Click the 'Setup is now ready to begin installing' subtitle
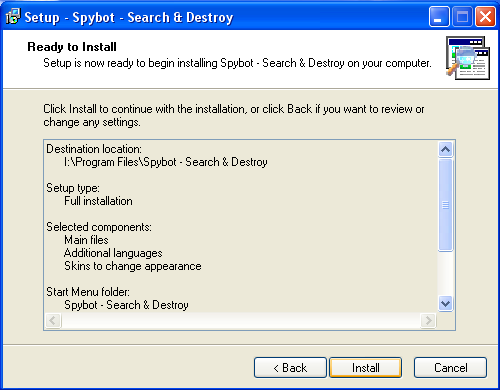500x390 pixels. 237,63
